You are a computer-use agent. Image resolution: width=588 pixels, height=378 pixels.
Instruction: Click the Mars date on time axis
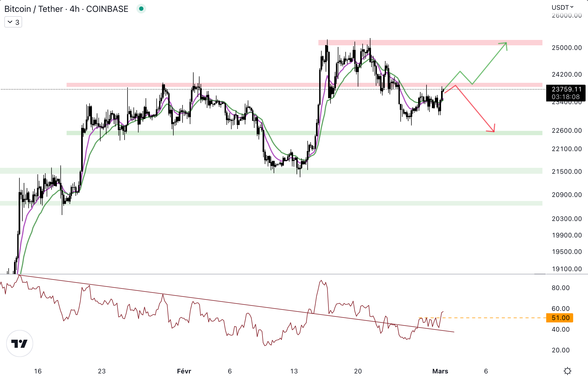pyautogui.click(x=440, y=371)
